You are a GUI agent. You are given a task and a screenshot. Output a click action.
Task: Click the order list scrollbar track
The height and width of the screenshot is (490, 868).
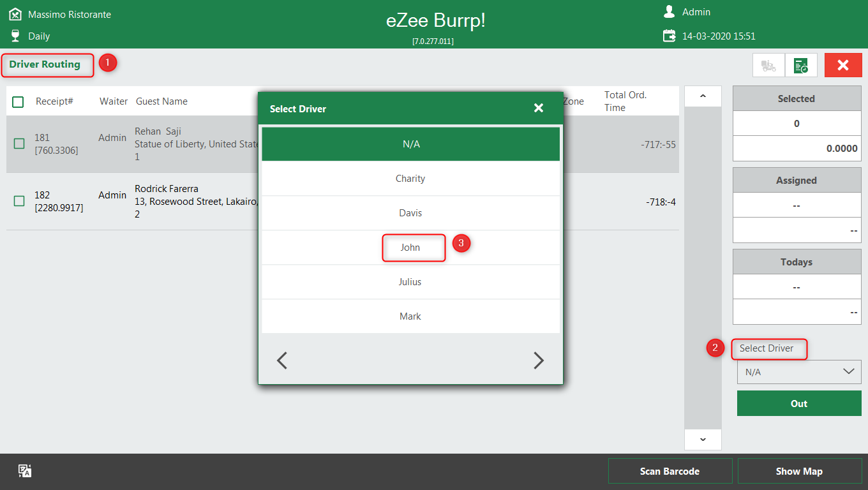[x=703, y=268]
